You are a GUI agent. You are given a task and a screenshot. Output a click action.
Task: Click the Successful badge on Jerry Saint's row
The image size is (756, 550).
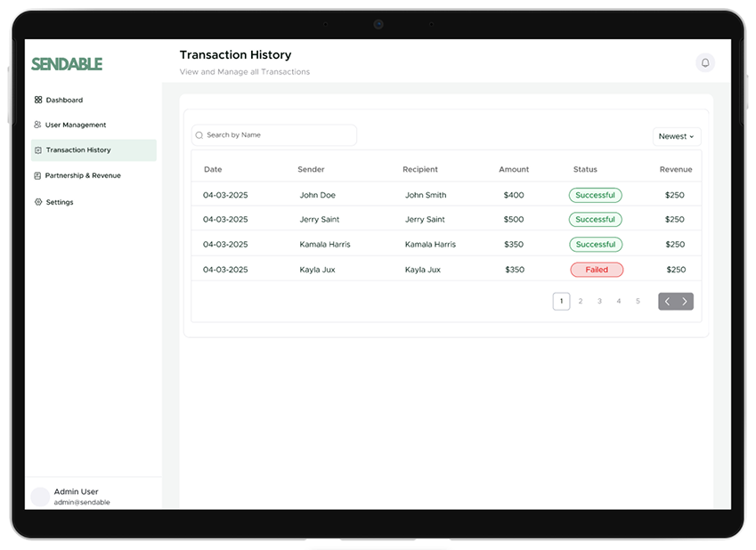coord(596,219)
